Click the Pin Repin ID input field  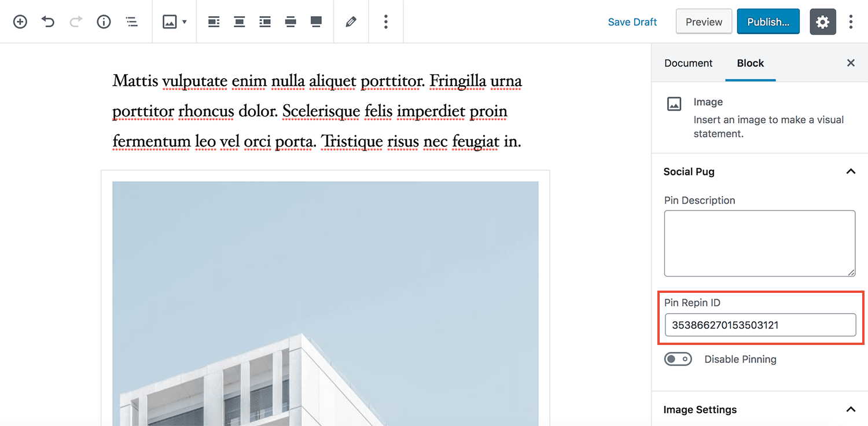tap(760, 325)
